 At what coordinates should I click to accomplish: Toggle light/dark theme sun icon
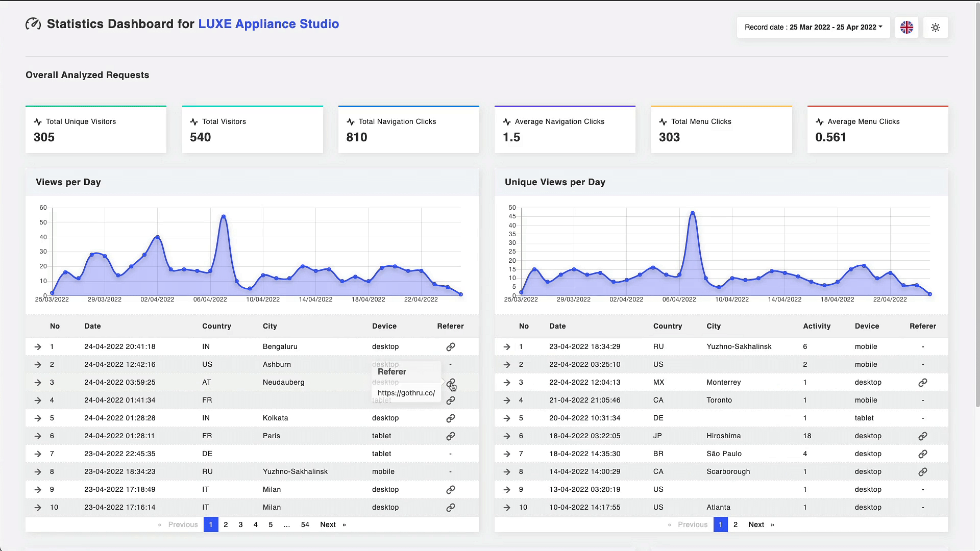[x=936, y=28]
